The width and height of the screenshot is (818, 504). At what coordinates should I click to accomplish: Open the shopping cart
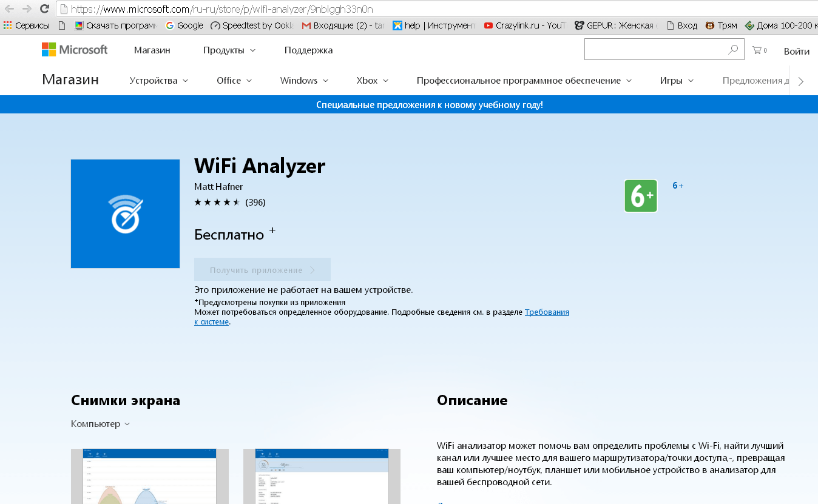(759, 50)
